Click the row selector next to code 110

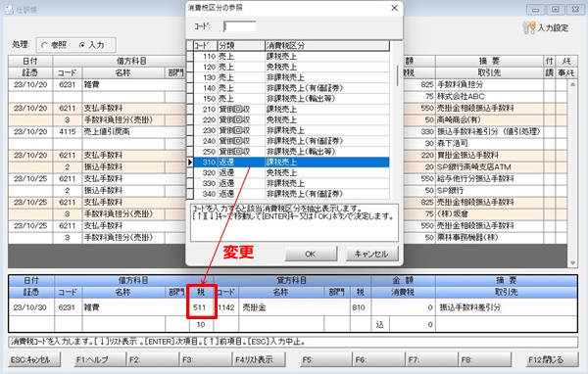tap(190, 56)
